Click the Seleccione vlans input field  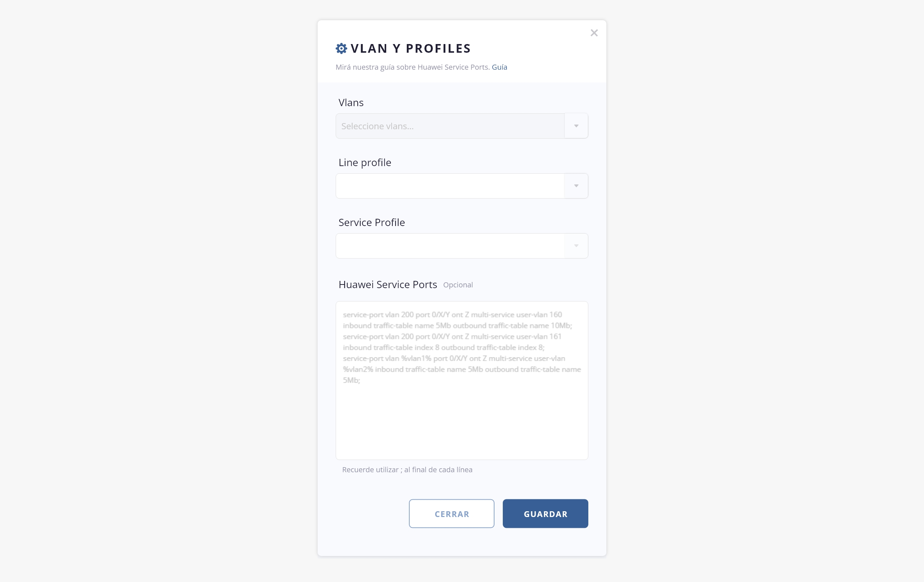450,126
